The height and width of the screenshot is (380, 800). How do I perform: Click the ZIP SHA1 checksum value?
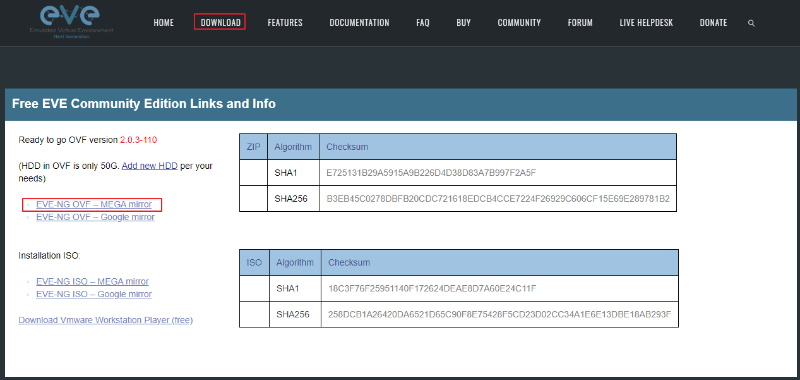click(431, 173)
